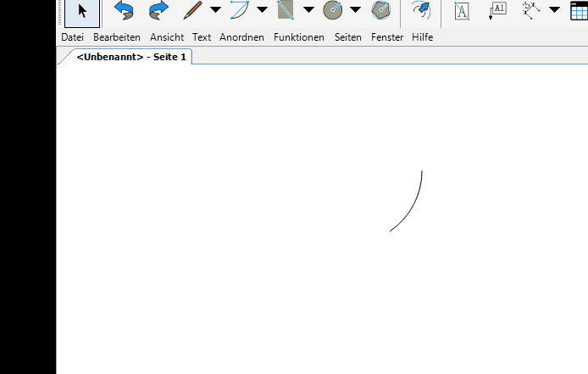
Task: Click the undo arrow icon
Action: click(125, 10)
